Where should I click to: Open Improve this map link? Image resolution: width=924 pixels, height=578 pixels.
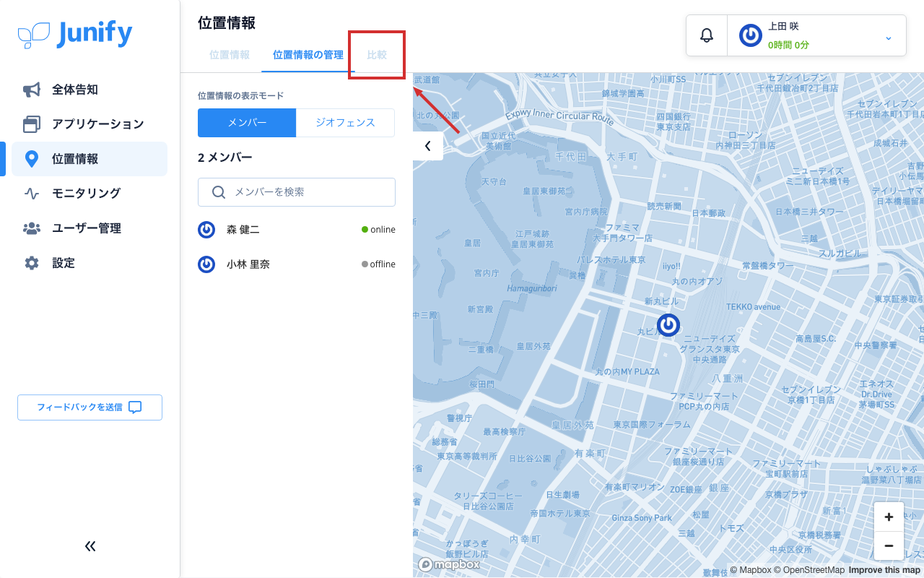pos(884,570)
